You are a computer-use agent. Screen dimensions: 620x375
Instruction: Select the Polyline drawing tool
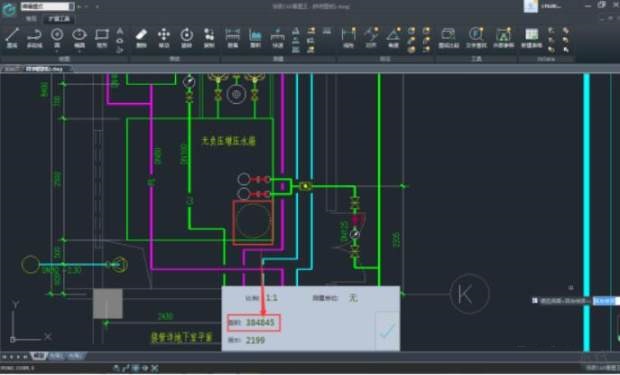[34, 38]
